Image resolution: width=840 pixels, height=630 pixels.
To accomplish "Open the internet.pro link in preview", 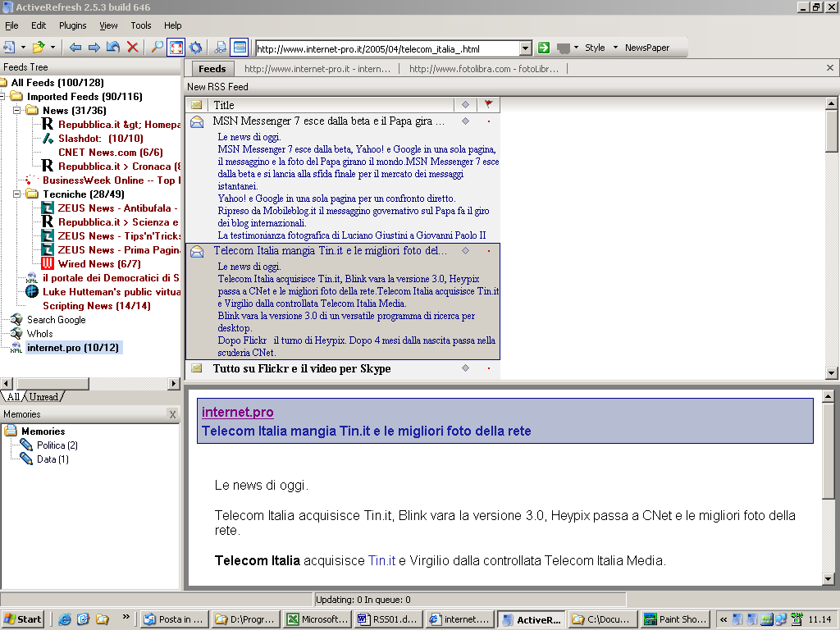I will coord(237,412).
